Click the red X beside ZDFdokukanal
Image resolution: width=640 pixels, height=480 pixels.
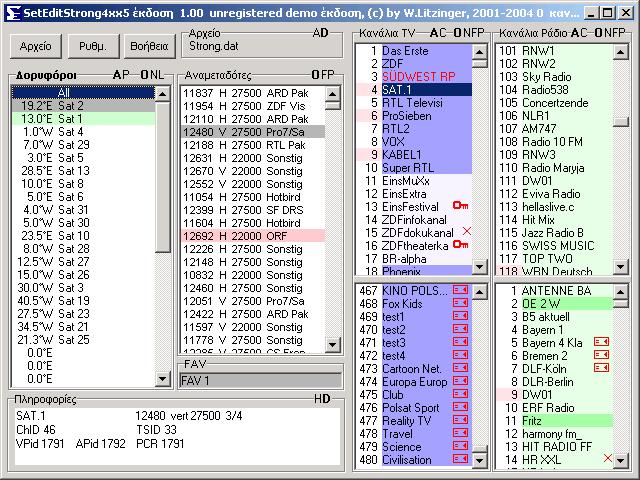(x=467, y=231)
